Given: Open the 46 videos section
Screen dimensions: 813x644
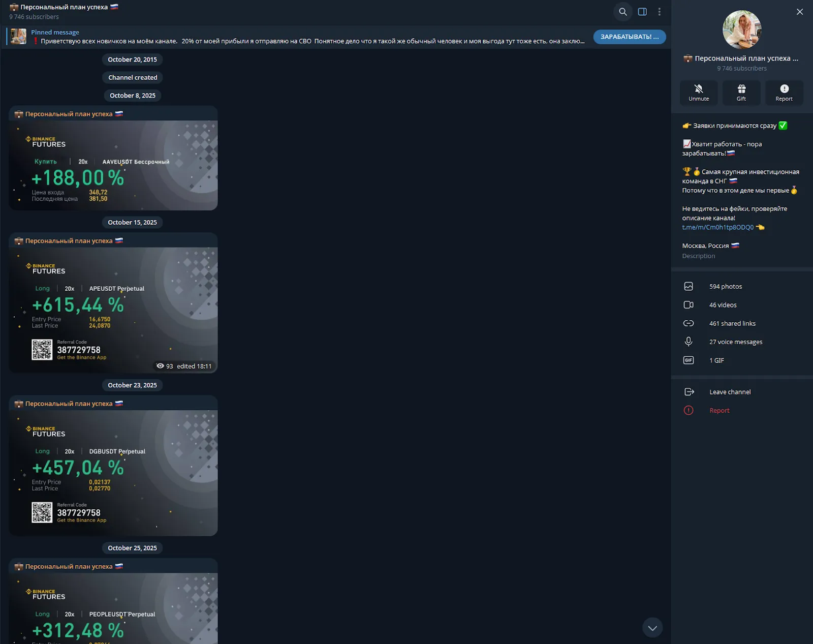Looking at the screenshot, I should pyautogui.click(x=742, y=305).
